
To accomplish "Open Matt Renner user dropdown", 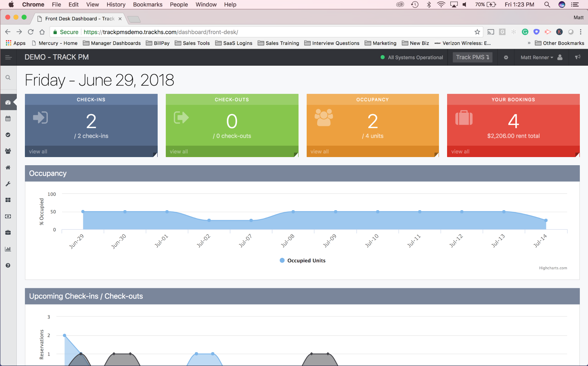I will pos(537,58).
